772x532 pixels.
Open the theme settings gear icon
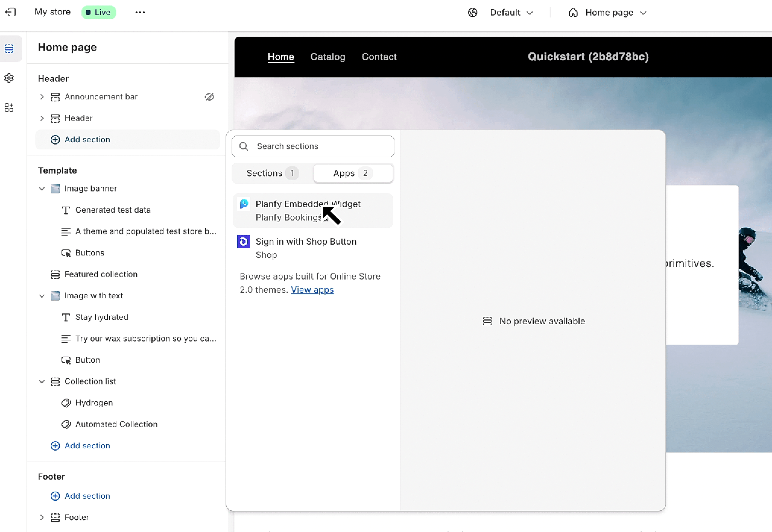click(9, 78)
